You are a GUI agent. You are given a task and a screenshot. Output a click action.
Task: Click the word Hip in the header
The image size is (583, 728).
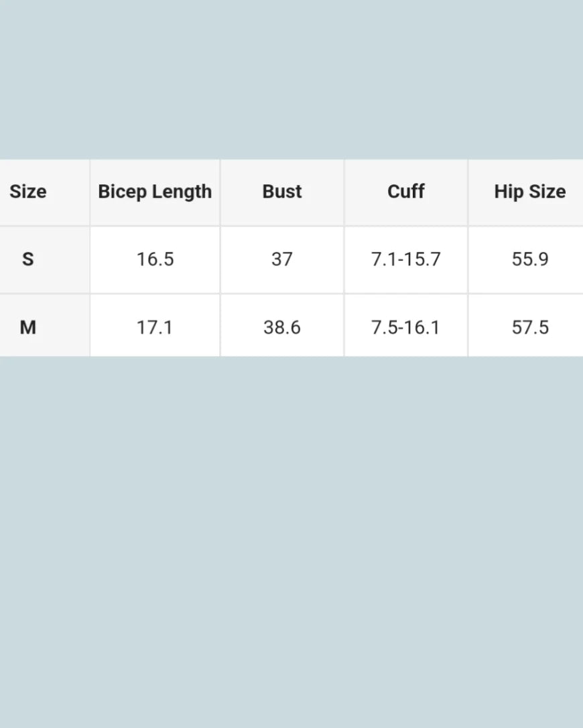pyautogui.click(x=508, y=192)
